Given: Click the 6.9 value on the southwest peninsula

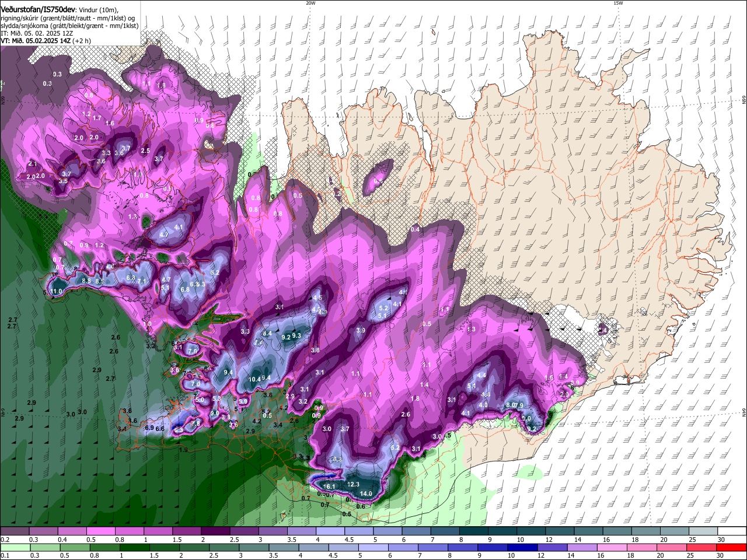Looking at the screenshot, I should tap(149, 428).
